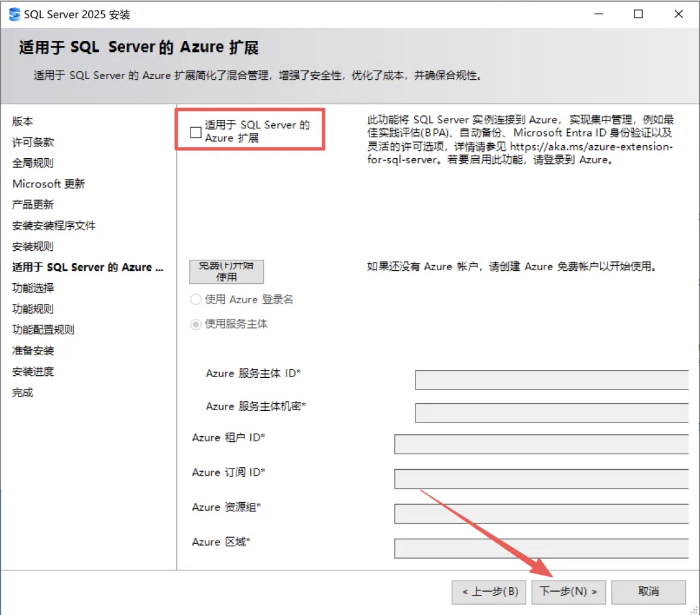
Task: Click the SQL Server installer title bar icon
Action: click(15, 14)
